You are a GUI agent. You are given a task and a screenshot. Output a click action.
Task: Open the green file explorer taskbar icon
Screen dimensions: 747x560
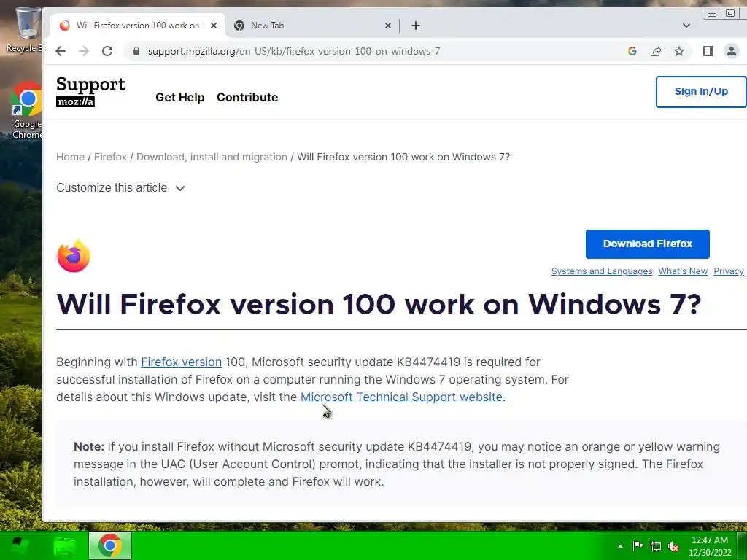click(x=65, y=545)
